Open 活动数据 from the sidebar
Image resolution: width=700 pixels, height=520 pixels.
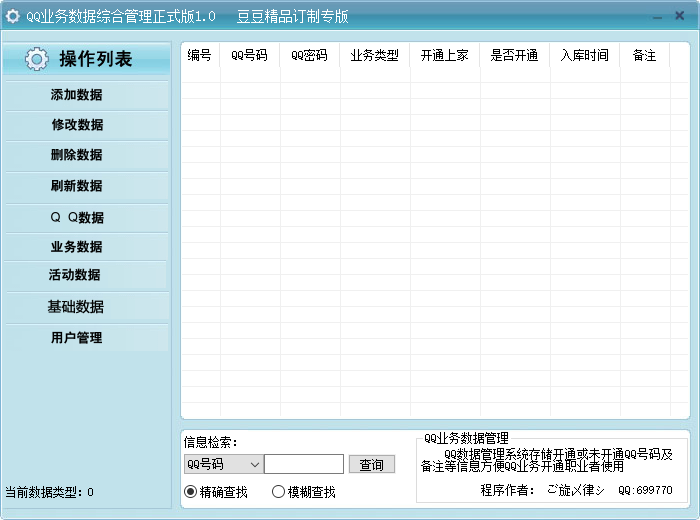click(x=86, y=275)
